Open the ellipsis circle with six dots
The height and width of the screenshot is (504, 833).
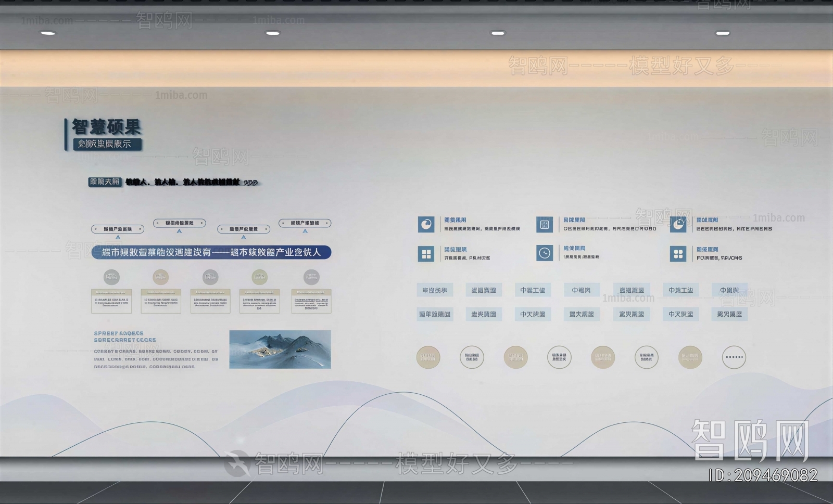pyautogui.click(x=734, y=357)
